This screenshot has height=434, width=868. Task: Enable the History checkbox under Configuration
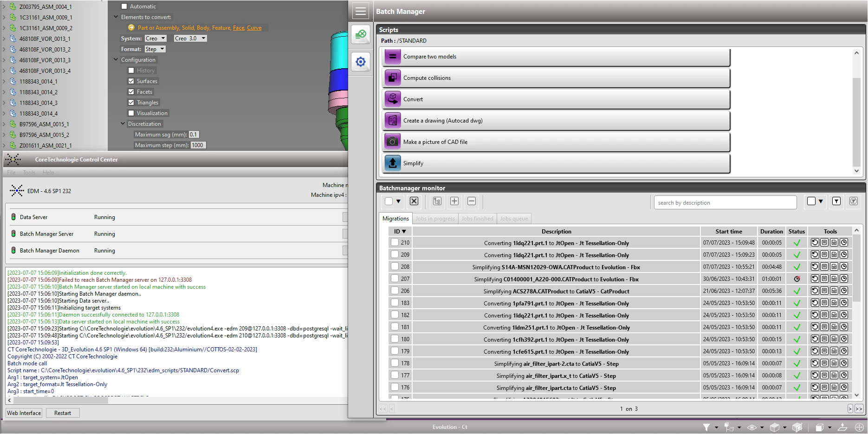(131, 70)
